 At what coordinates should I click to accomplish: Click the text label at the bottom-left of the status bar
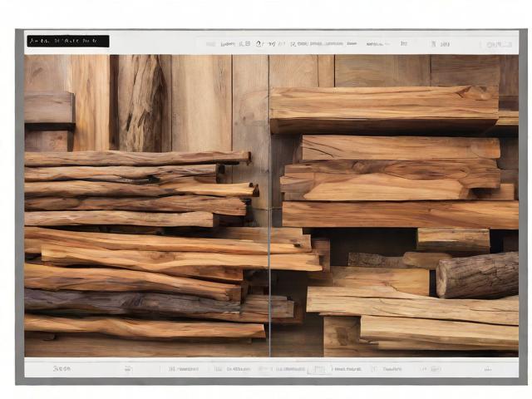click(62, 368)
